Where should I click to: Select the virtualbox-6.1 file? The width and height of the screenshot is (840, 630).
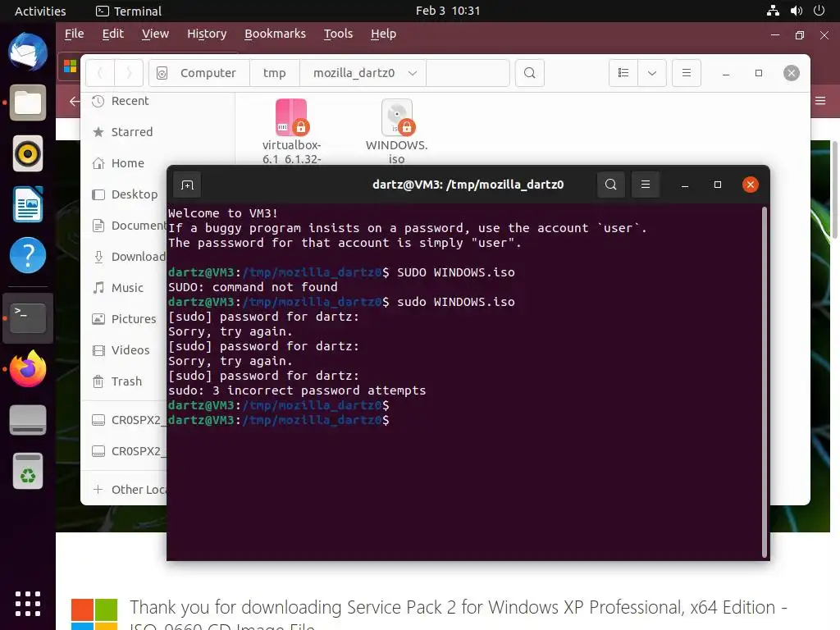pos(291,132)
